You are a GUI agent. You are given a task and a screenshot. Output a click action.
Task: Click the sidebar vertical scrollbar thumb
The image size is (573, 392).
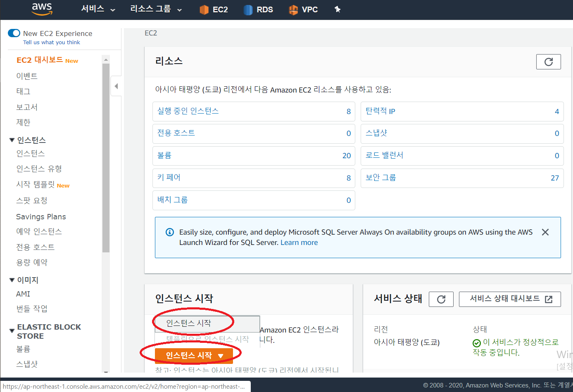tap(106, 158)
